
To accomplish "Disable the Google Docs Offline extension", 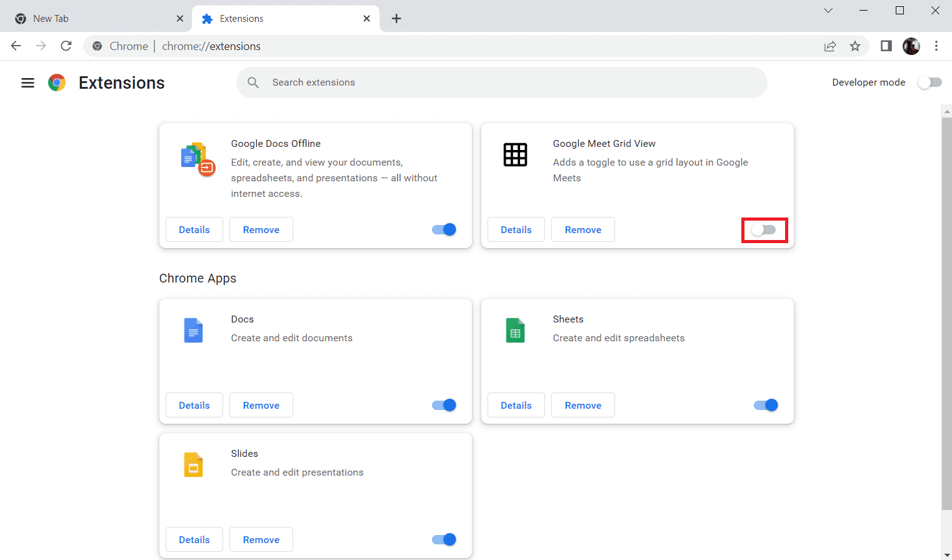I will [x=443, y=229].
